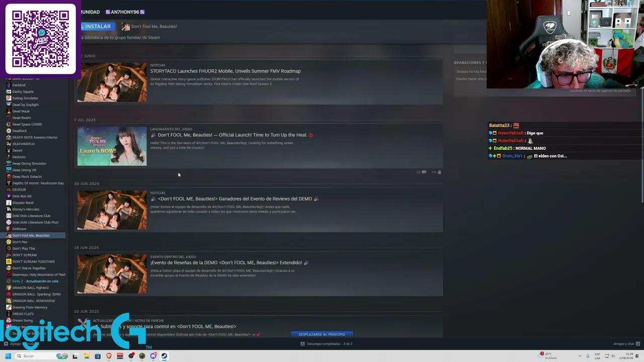
Task: Open the AN7HONY96 profile menu
Action: click(125, 12)
